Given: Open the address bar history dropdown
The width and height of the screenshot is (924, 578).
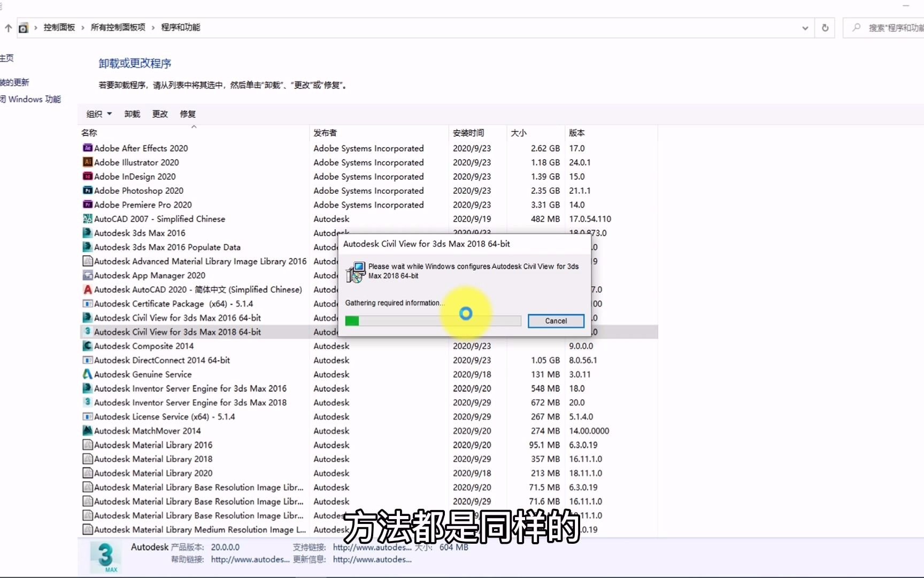Looking at the screenshot, I should click(805, 27).
